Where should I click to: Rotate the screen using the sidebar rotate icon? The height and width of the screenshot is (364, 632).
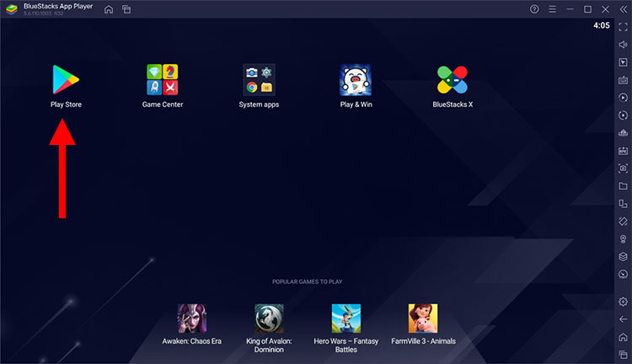click(x=623, y=222)
